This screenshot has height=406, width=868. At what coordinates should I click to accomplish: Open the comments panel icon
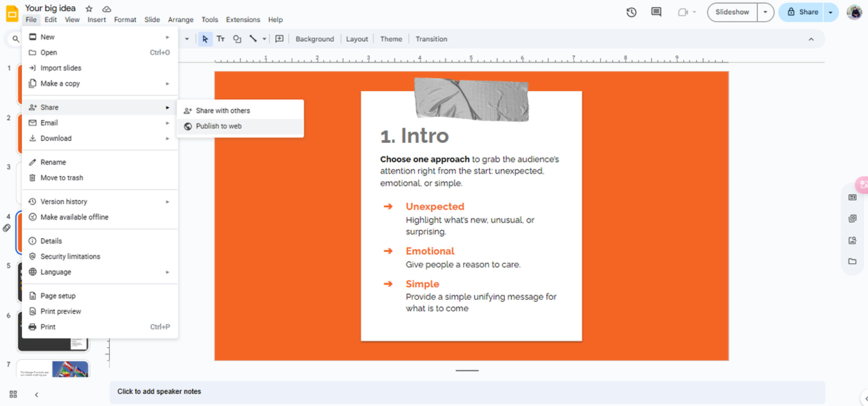[x=655, y=12]
